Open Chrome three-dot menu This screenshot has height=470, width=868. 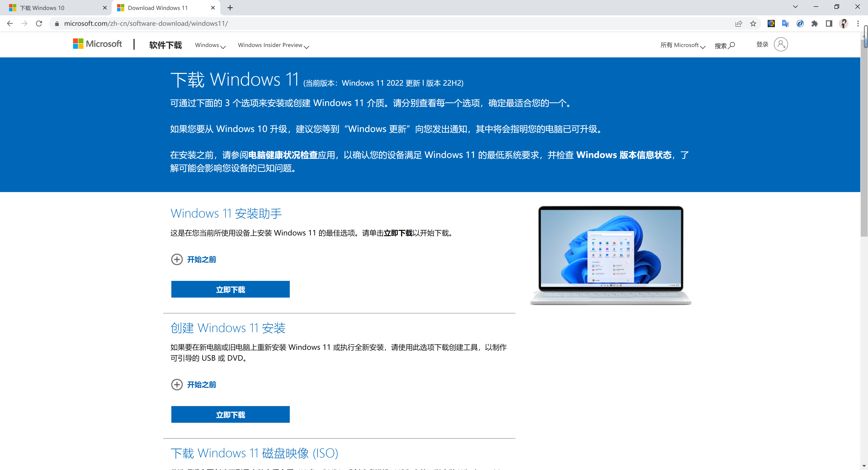(x=858, y=23)
